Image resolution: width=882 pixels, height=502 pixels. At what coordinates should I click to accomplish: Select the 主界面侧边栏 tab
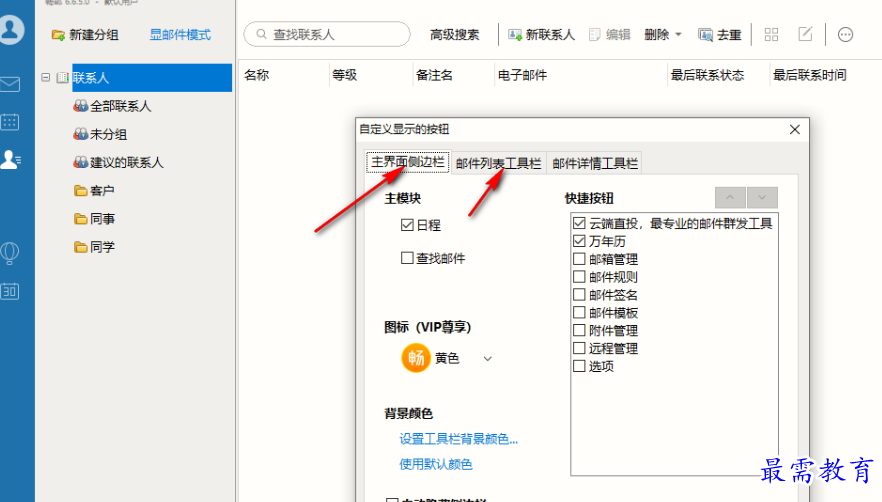[408, 162]
